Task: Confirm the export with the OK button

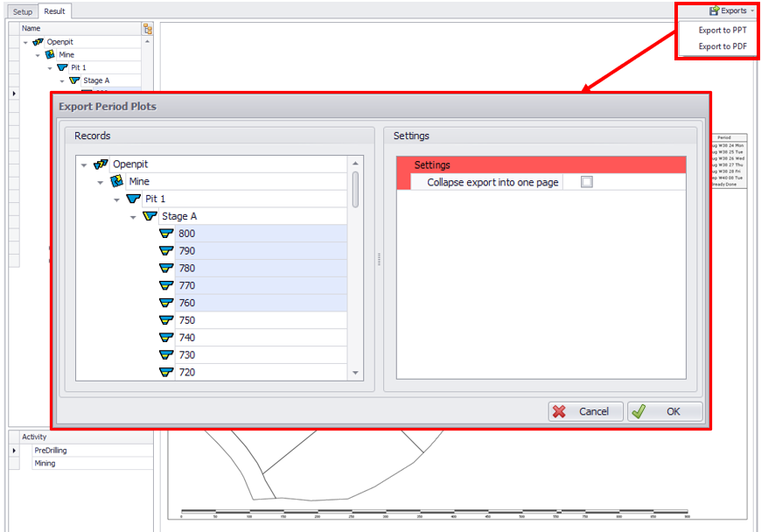Action: [665, 411]
